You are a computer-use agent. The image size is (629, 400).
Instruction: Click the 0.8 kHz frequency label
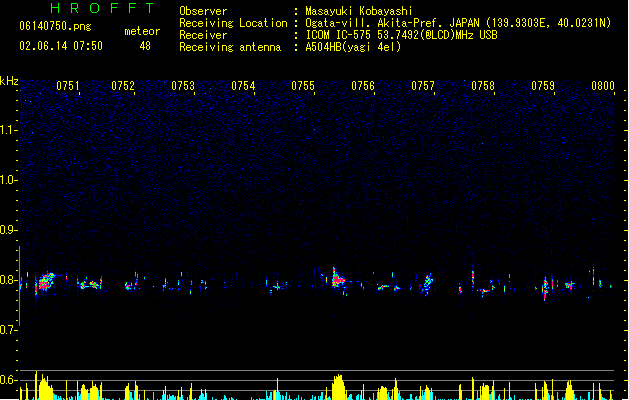8,280
